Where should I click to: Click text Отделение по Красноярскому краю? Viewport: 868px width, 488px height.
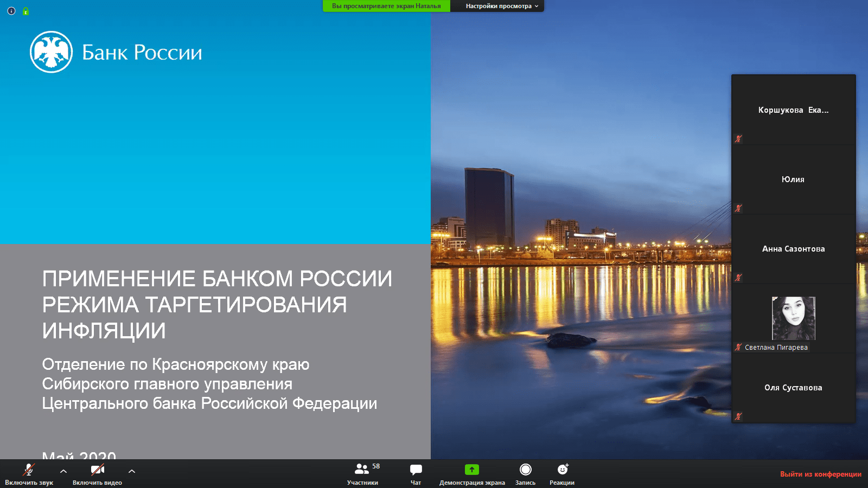[176, 364]
